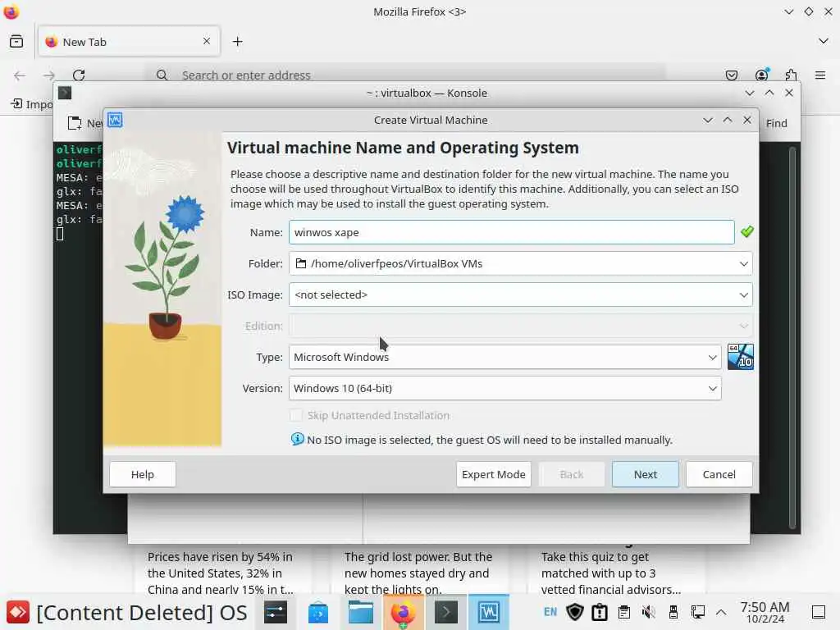This screenshot has width=840, height=630.
Task: Click Find in the Konsole toolbar
Action: pyautogui.click(x=776, y=123)
